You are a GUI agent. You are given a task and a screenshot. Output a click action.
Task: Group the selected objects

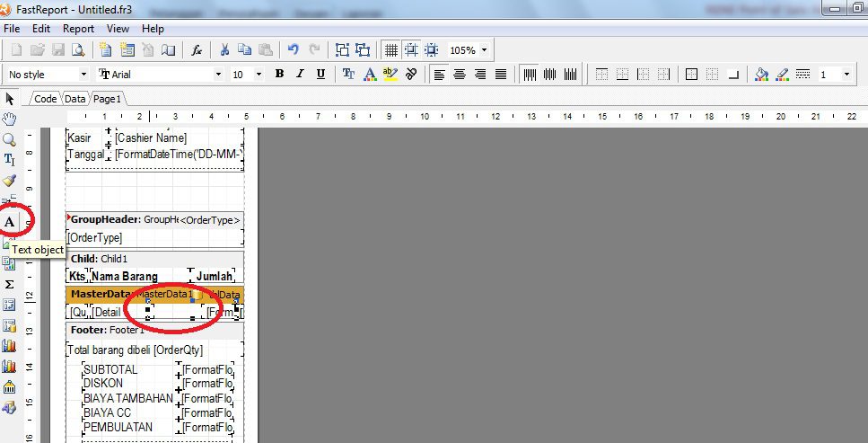coord(343,50)
